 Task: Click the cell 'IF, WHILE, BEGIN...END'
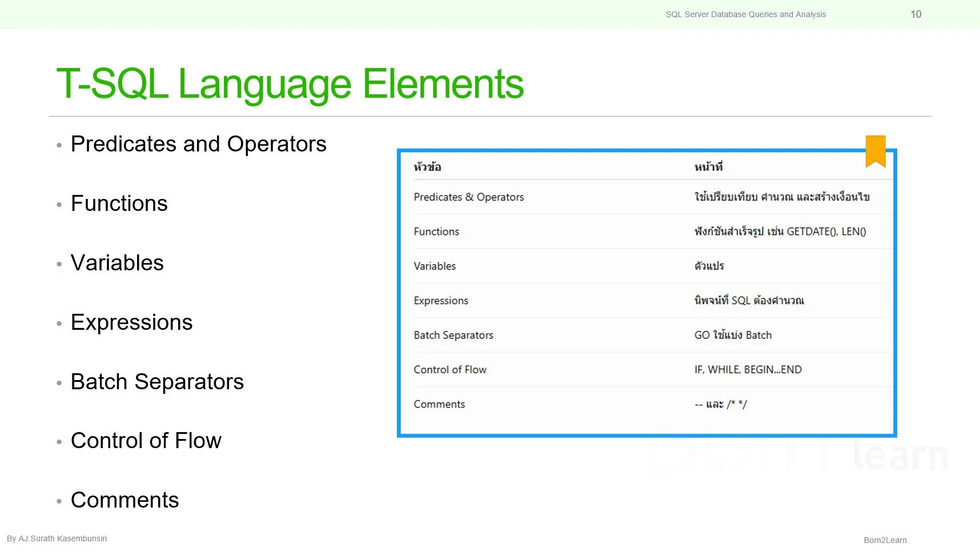tap(748, 370)
